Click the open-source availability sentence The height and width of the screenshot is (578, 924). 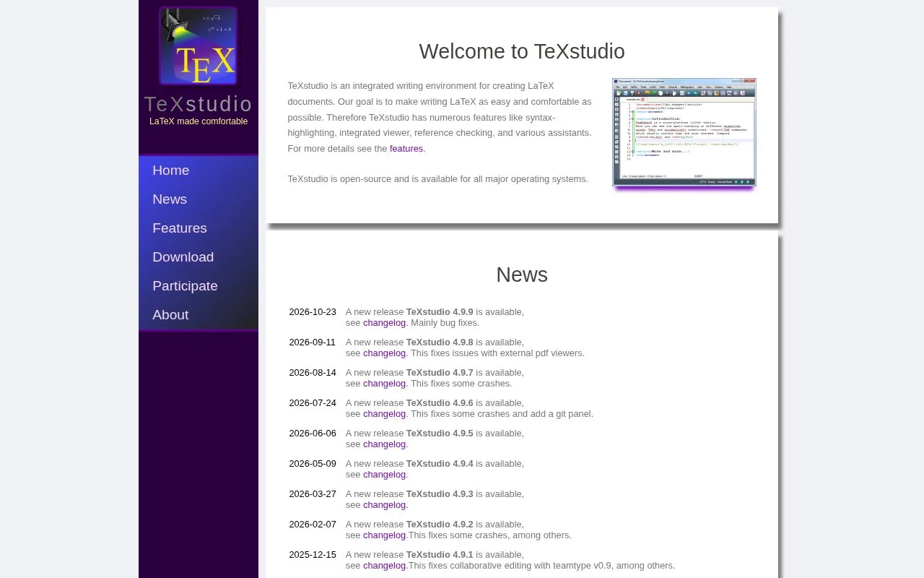[437, 179]
